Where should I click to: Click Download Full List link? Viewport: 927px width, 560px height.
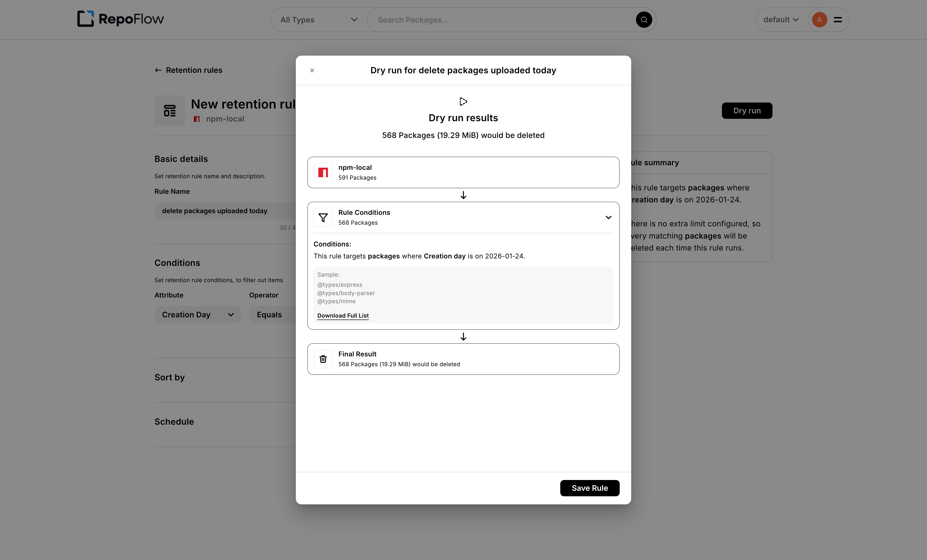(343, 315)
